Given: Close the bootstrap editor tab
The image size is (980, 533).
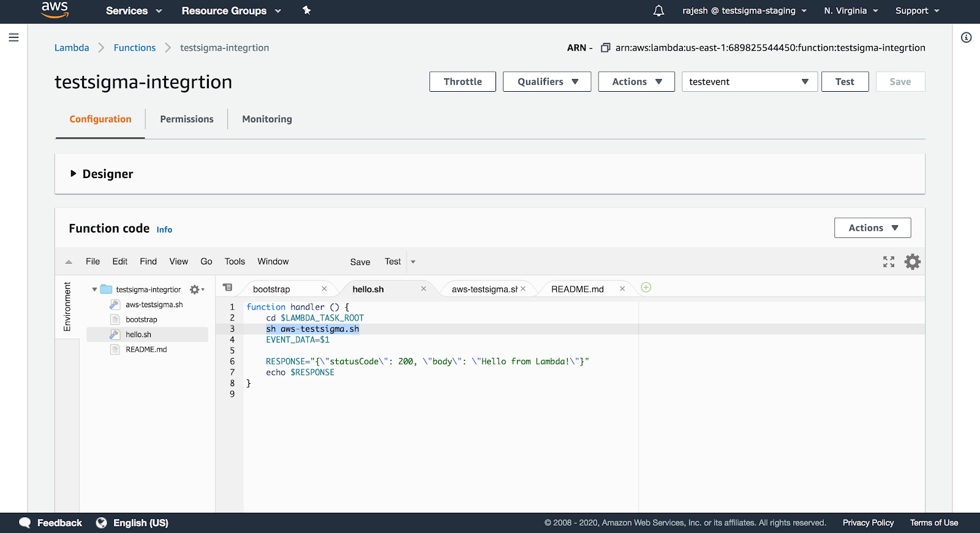Looking at the screenshot, I should [324, 289].
